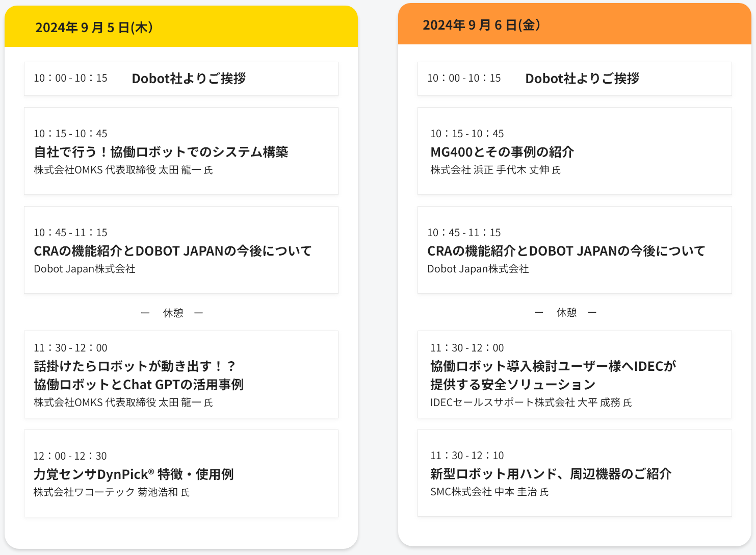Select Dobot社よりご挨拶 under September 6

[x=582, y=79]
